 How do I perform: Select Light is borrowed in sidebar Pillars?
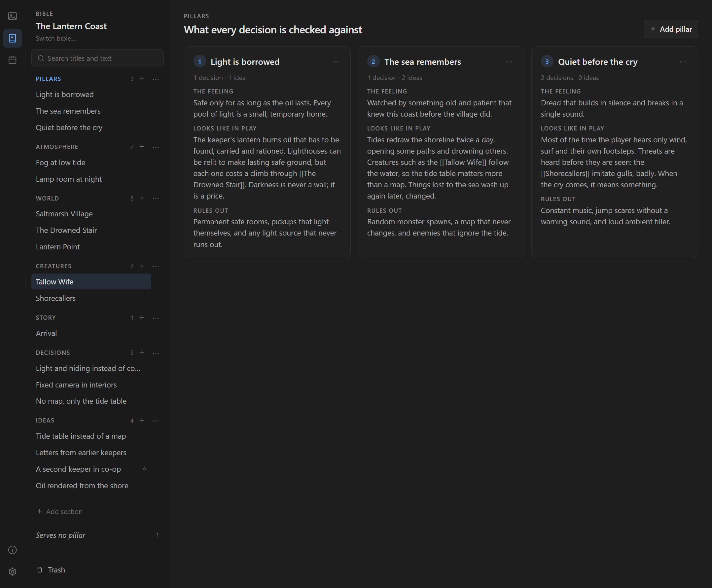coord(91,94)
